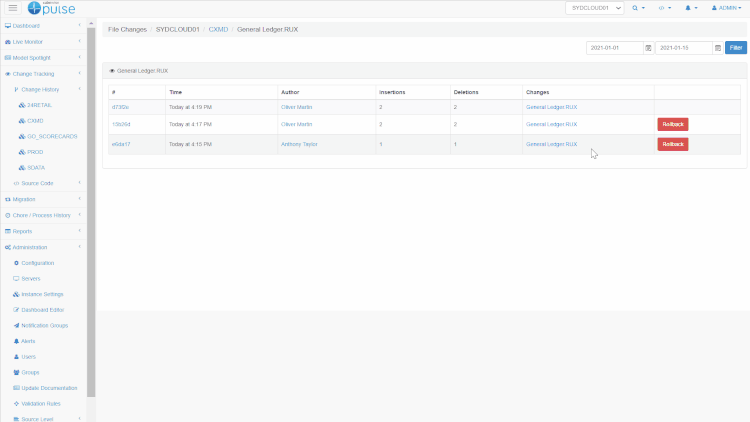Select the Reports sidebar menu
750x422 pixels.
(22, 231)
